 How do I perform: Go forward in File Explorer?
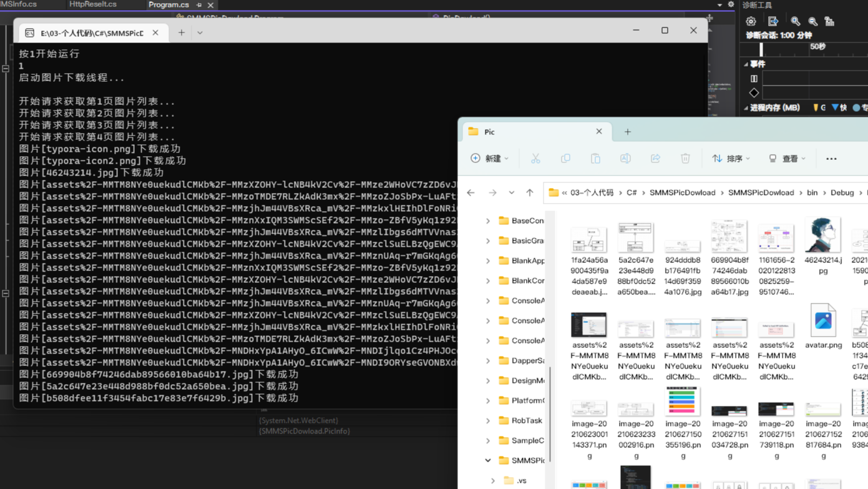492,192
